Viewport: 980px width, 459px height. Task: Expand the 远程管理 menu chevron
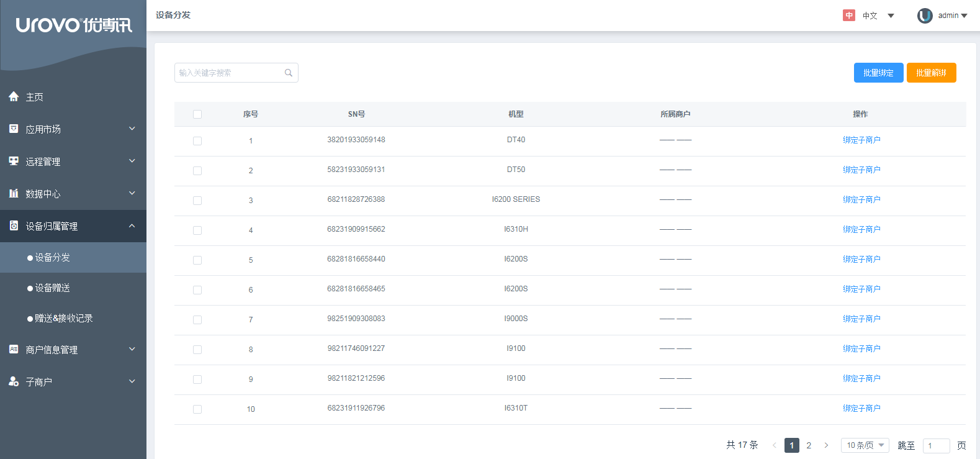pyautogui.click(x=132, y=161)
